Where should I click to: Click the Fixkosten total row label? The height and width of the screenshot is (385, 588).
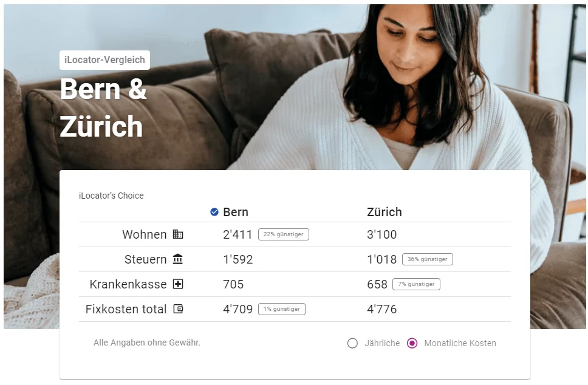pos(126,309)
